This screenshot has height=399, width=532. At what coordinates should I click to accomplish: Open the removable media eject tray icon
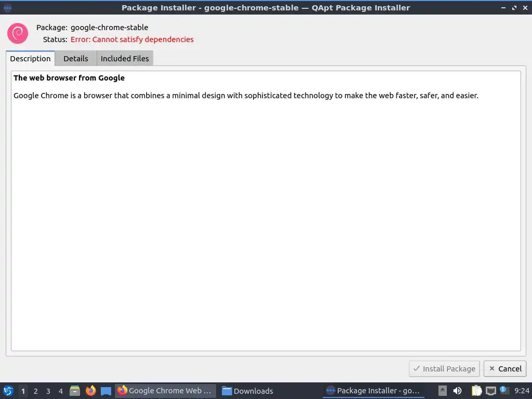coord(443,391)
